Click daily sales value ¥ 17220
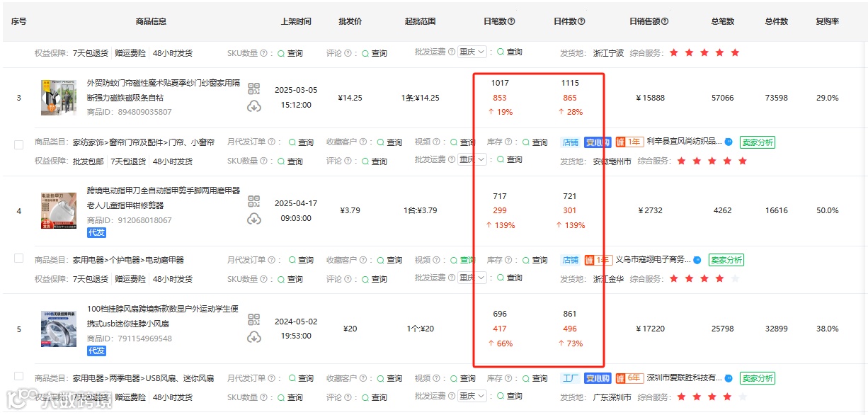Screen dimensions: 868x415 pos(651,329)
